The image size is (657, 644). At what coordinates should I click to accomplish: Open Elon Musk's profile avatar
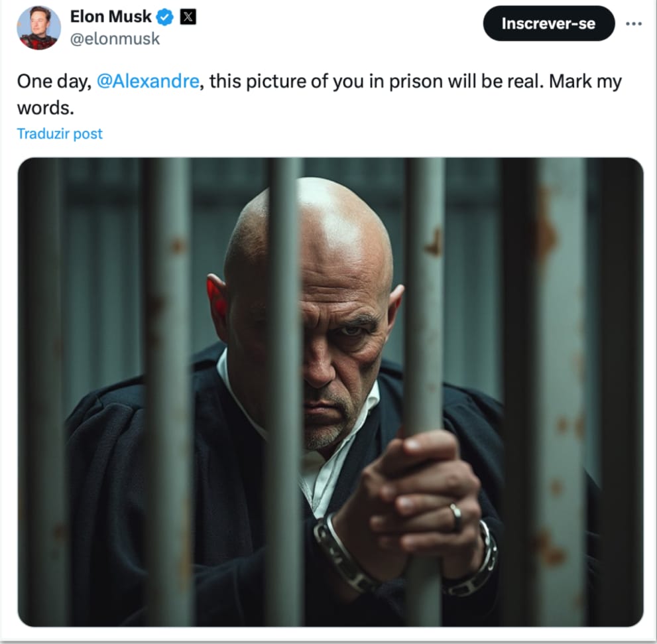point(38,28)
